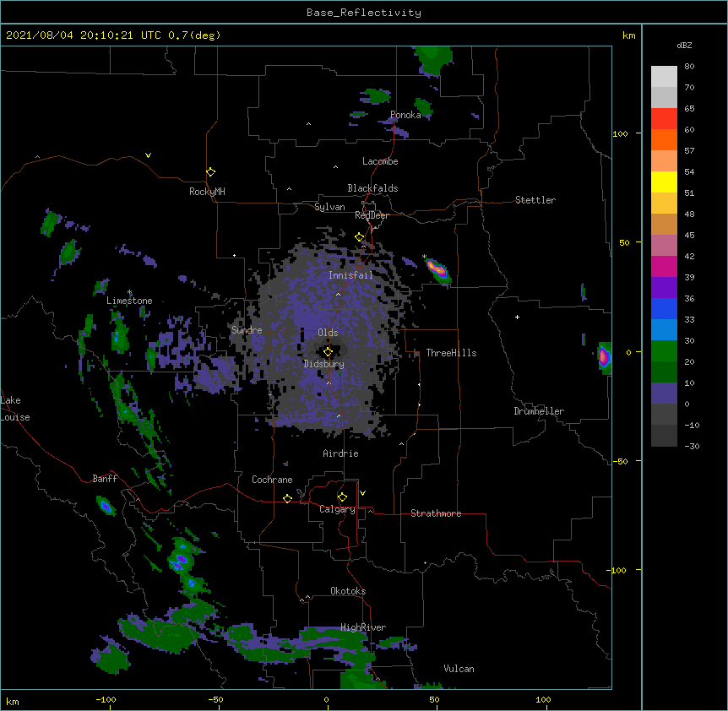Click the Ponoka city label
Viewport: 728px width, 711px height.
405,115
